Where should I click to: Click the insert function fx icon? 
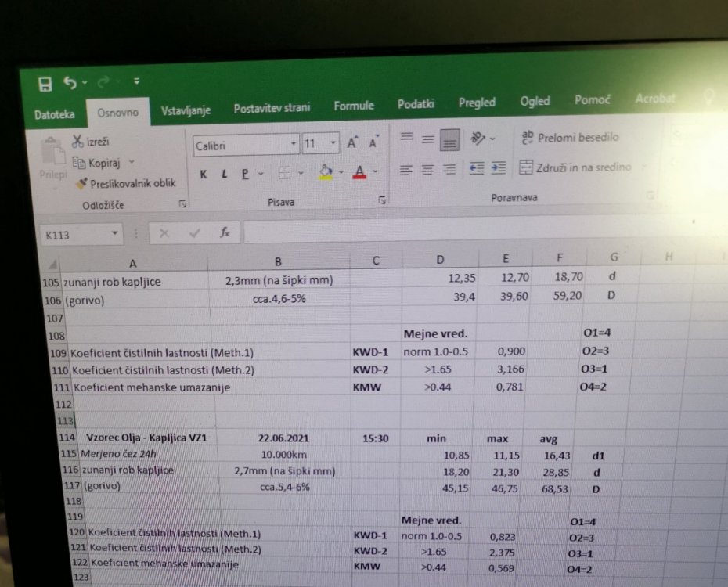point(225,232)
